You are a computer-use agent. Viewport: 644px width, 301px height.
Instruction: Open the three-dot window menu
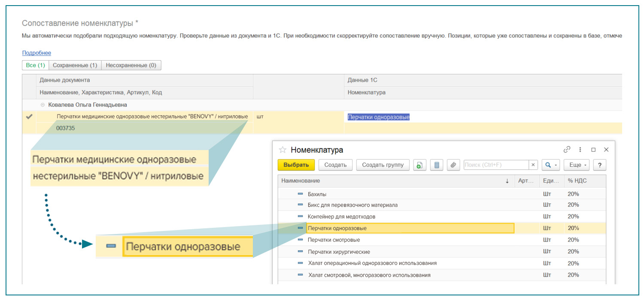pyautogui.click(x=580, y=150)
